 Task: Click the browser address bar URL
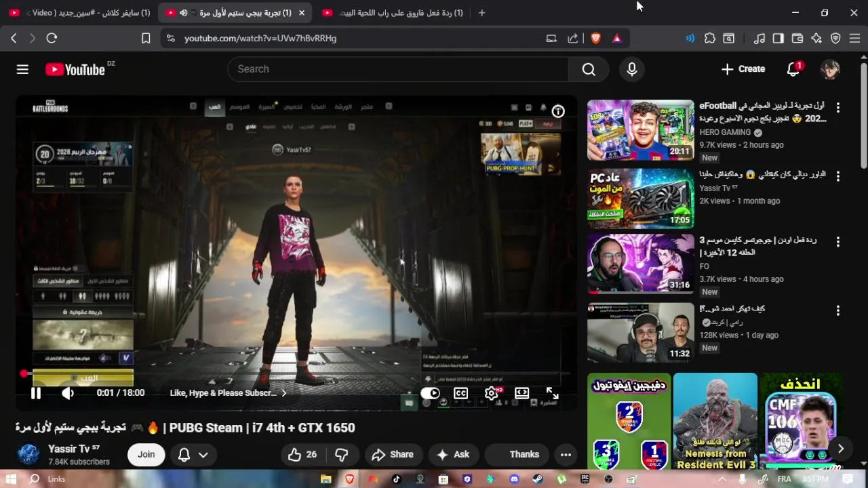(260, 39)
